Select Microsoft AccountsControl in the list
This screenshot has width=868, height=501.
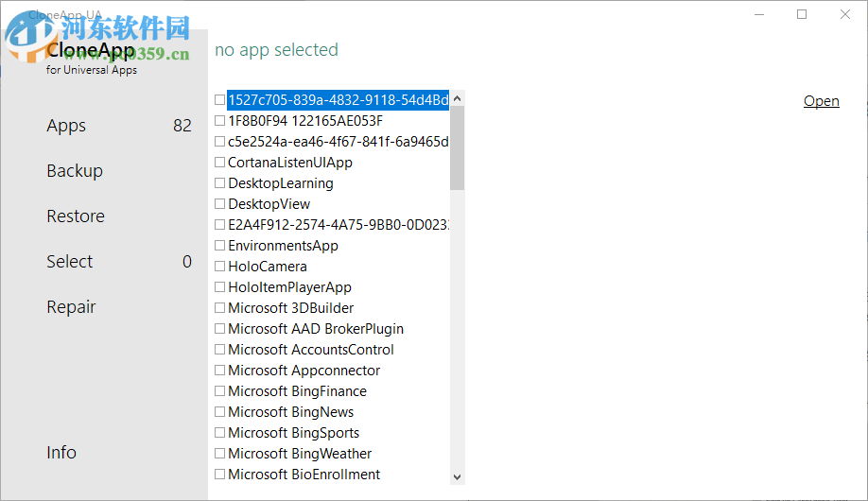click(310, 350)
